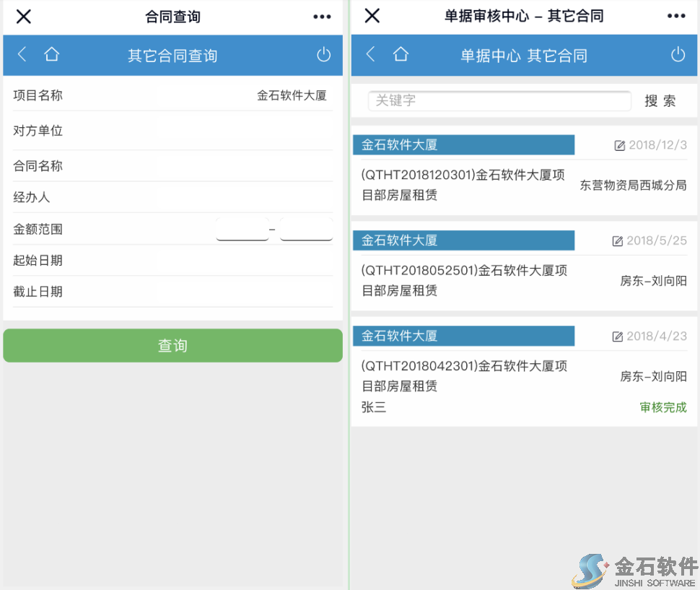Image resolution: width=700 pixels, height=590 pixels.
Task: Tap the home icon on 合同查询 page
Action: pos(51,54)
